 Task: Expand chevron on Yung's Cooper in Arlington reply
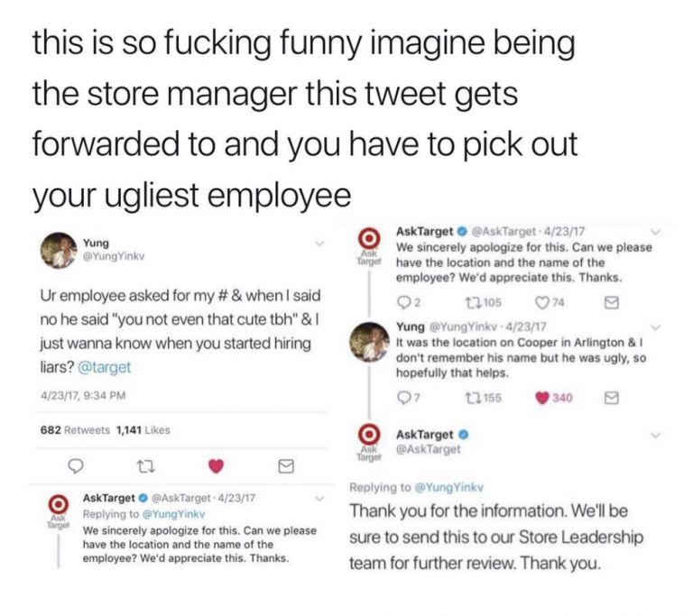[x=655, y=326]
